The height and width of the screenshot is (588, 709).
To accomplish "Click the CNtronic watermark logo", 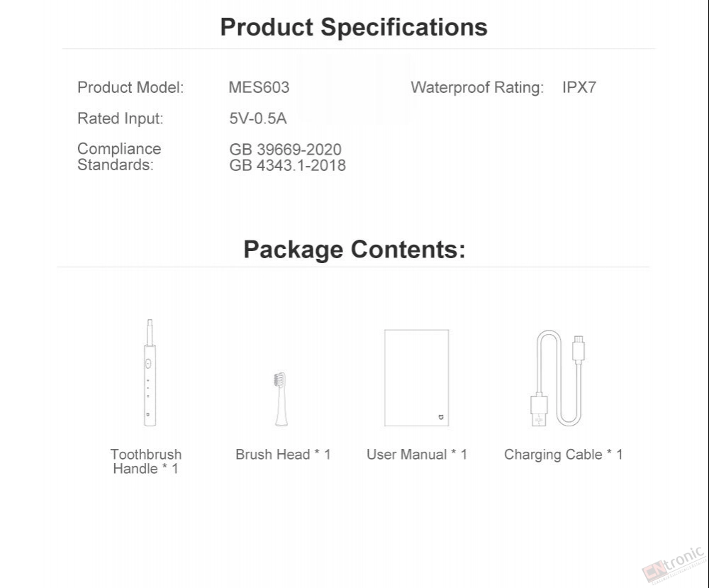I will [674, 565].
